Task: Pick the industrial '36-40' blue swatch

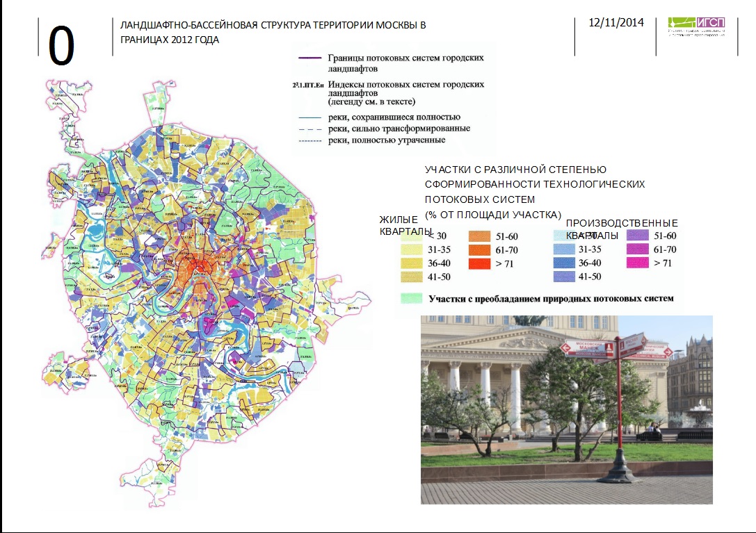Action: pos(564,263)
